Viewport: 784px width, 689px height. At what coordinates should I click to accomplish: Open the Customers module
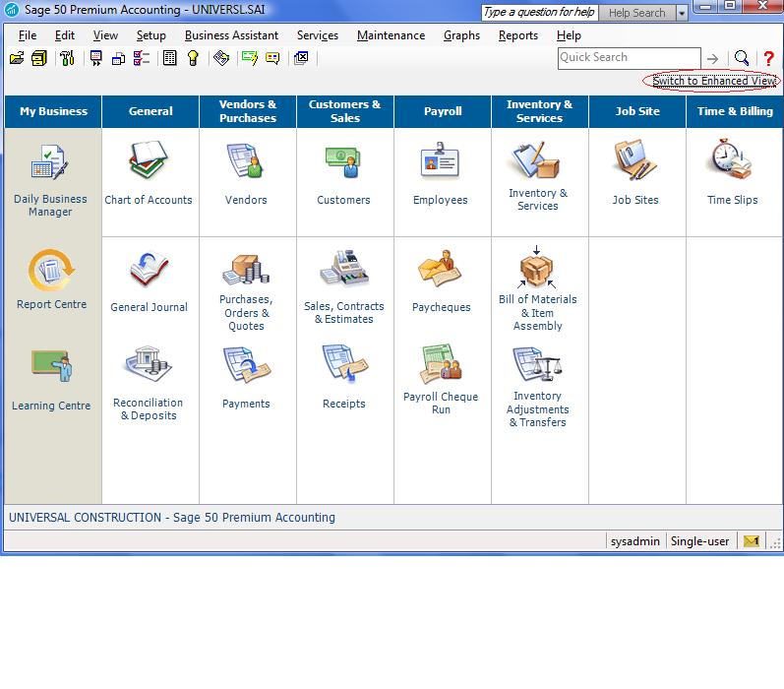[343, 175]
